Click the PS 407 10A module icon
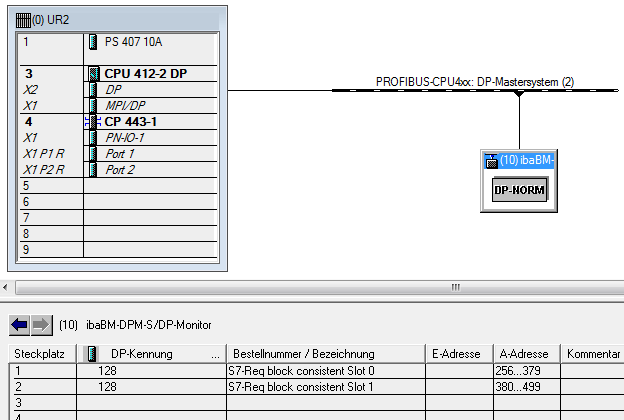The height and width of the screenshot is (420, 624). (x=93, y=44)
